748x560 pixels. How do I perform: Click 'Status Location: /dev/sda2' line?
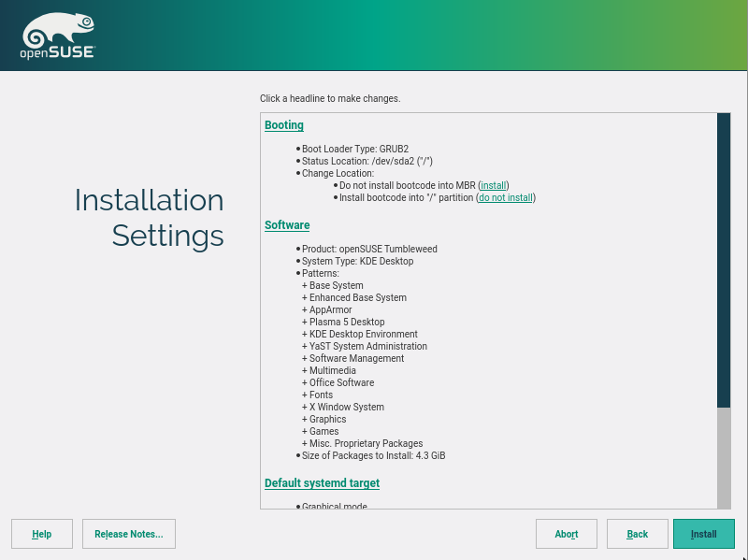point(367,161)
